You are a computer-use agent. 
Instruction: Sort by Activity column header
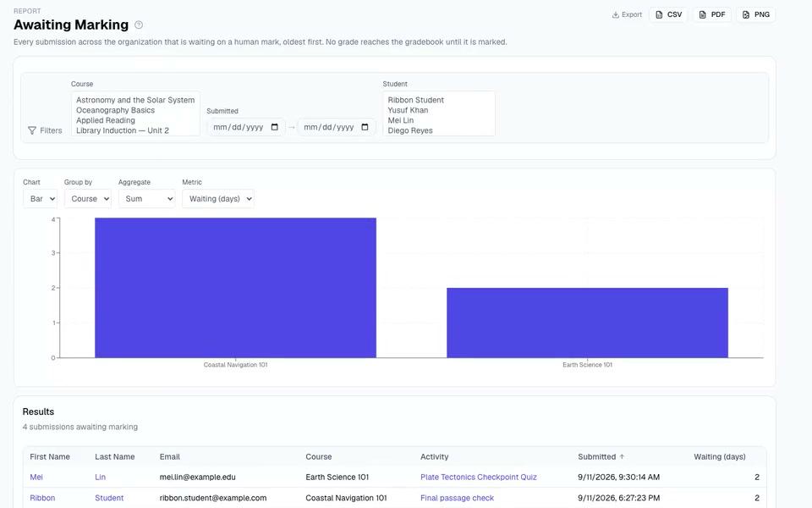click(x=435, y=456)
